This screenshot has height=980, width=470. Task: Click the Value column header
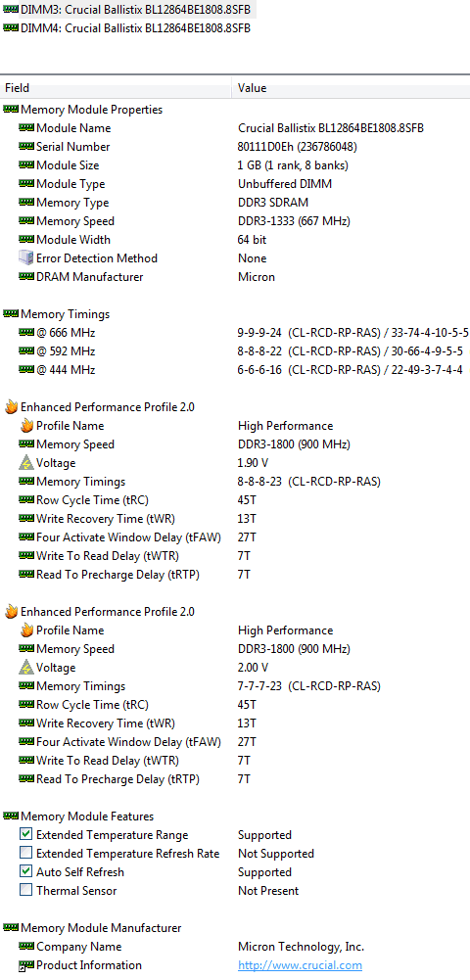[x=352, y=88]
